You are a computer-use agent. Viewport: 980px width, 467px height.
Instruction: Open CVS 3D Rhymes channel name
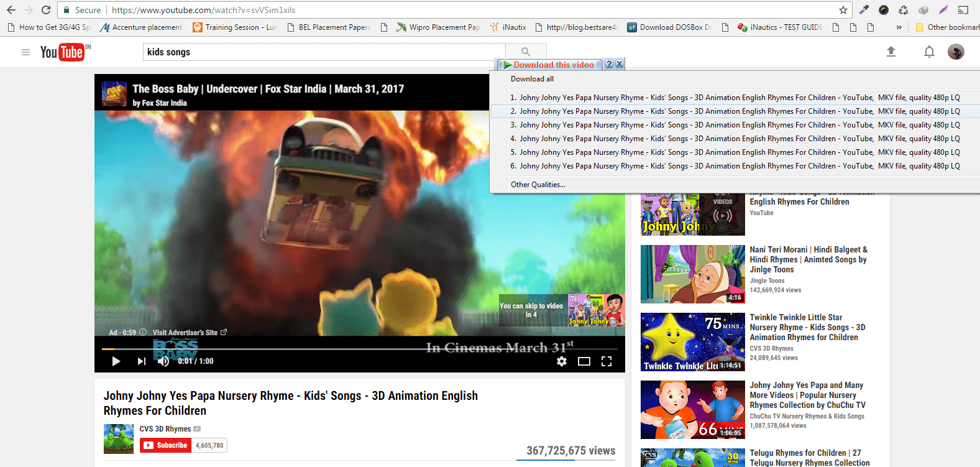click(165, 429)
